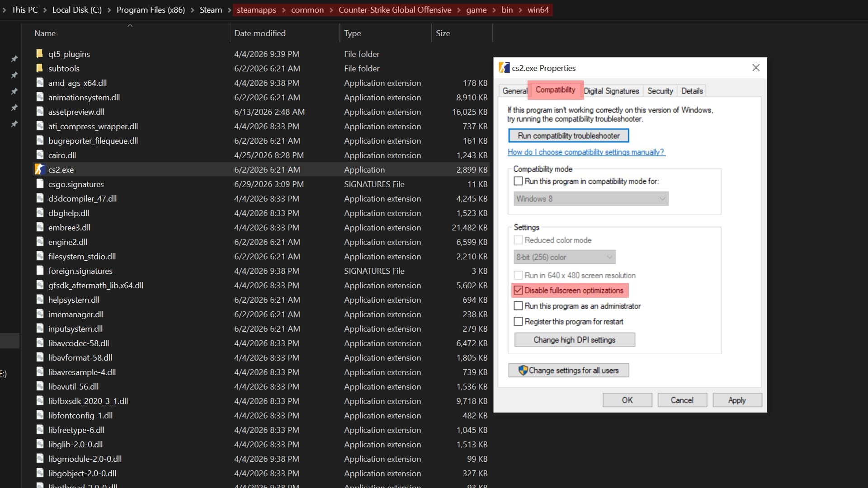Image resolution: width=868 pixels, height=488 pixels.
Task: Check Run this program as an administrator
Action: 518,306
